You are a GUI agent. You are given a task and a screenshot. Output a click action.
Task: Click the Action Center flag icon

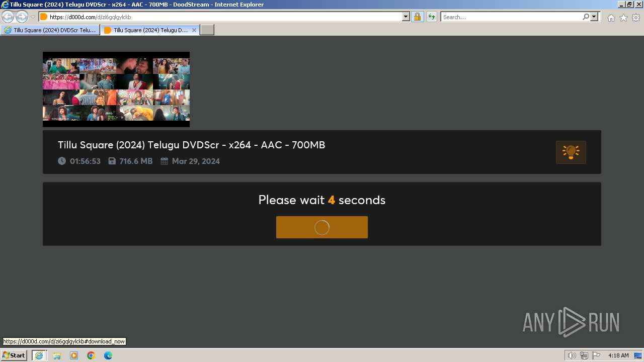pyautogui.click(x=596, y=355)
